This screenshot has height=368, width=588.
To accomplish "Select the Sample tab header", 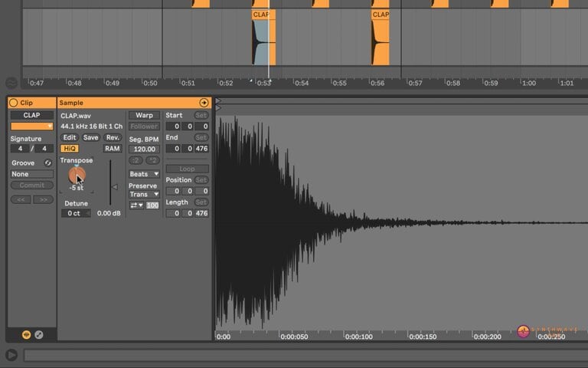I will tap(135, 103).
